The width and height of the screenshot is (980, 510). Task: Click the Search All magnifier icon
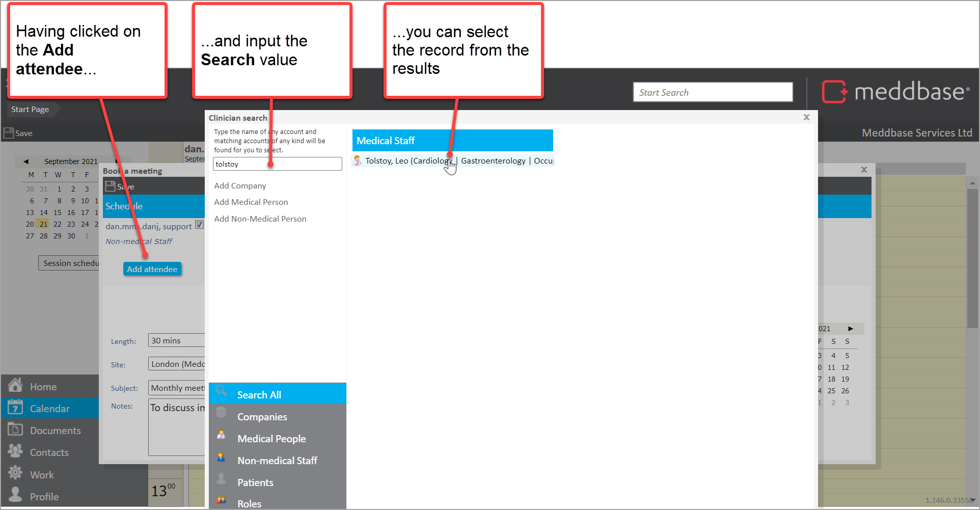coord(222,392)
